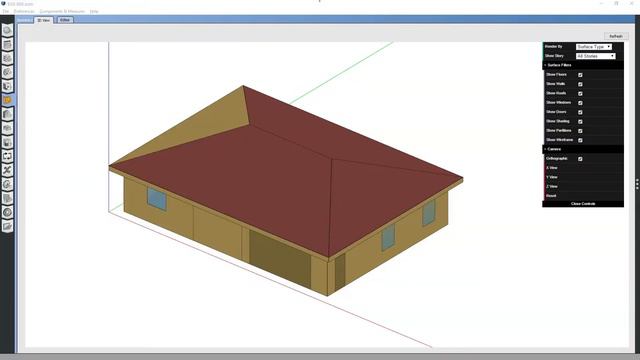Open the Results Summary tab icon
The width and height of the screenshot is (640, 360).
coord(7,226)
